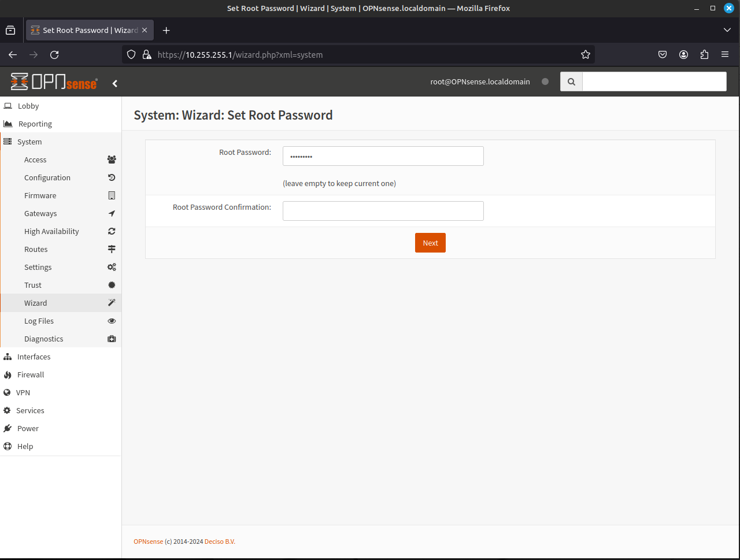
Task: Open Settings submenu
Action: tap(61, 267)
